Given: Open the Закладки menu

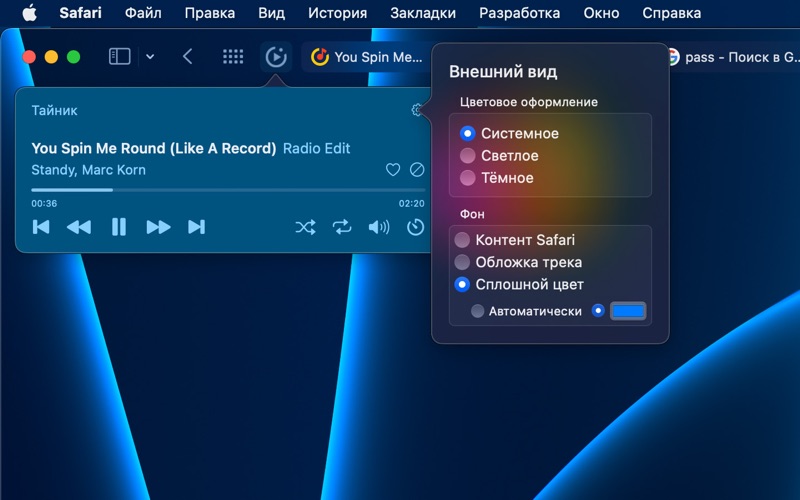Looking at the screenshot, I should (x=423, y=13).
